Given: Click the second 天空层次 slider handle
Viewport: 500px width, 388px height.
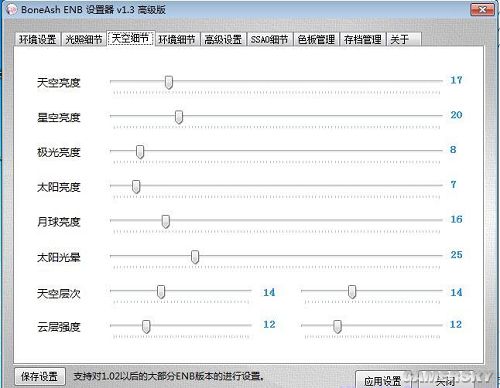Looking at the screenshot, I should pos(352,292).
